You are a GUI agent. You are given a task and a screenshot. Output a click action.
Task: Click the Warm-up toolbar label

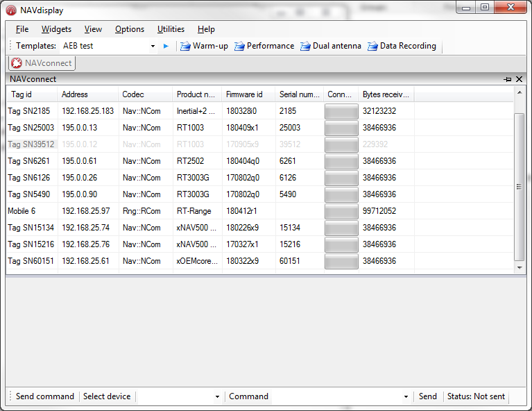(210, 46)
